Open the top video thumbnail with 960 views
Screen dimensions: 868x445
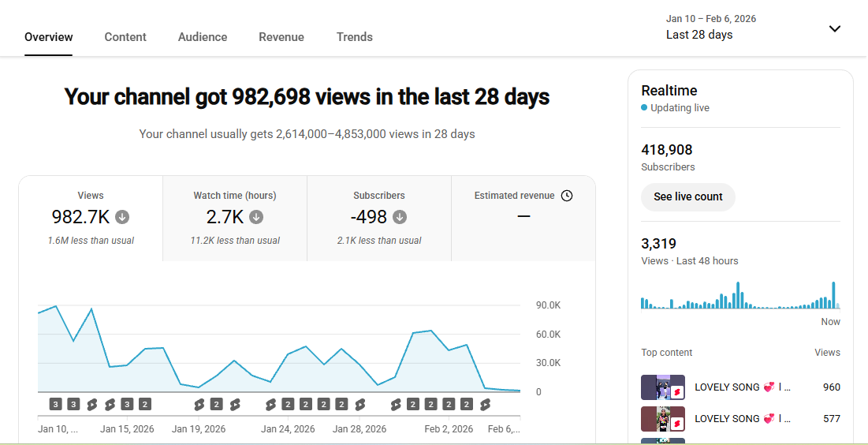[x=662, y=387]
